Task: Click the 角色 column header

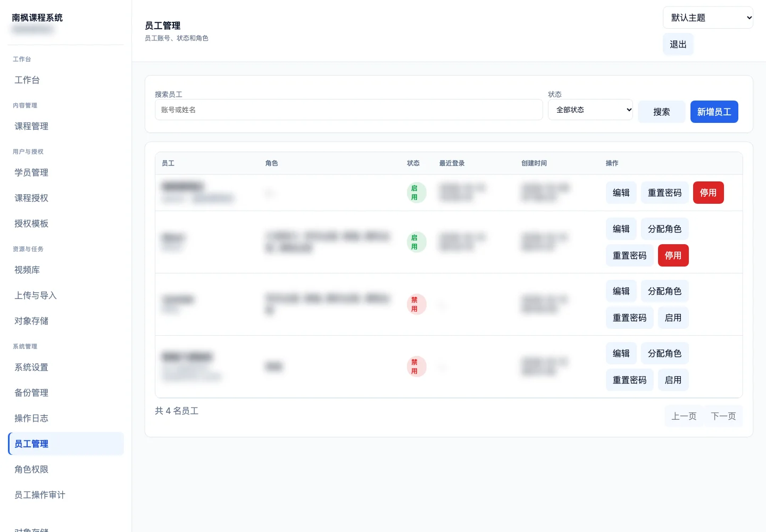Action: (271, 163)
